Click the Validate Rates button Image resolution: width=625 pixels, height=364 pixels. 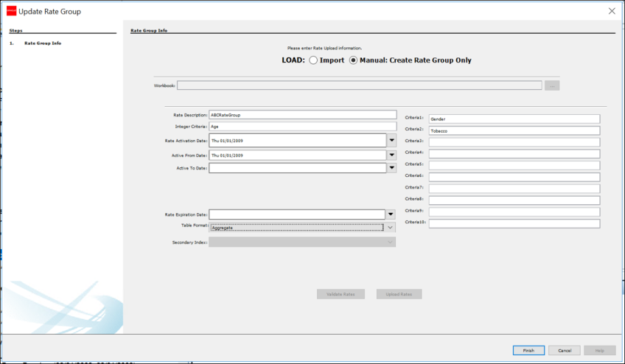click(x=341, y=294)
